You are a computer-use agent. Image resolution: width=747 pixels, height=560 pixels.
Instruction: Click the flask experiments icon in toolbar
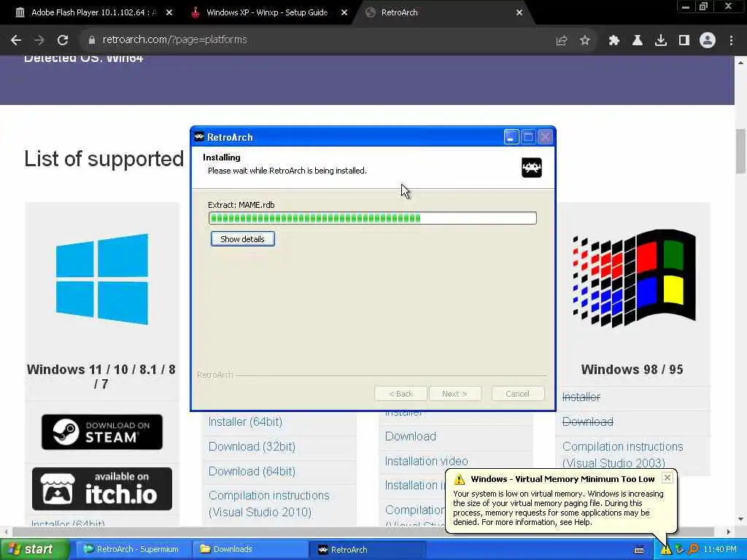pos(638,41)
